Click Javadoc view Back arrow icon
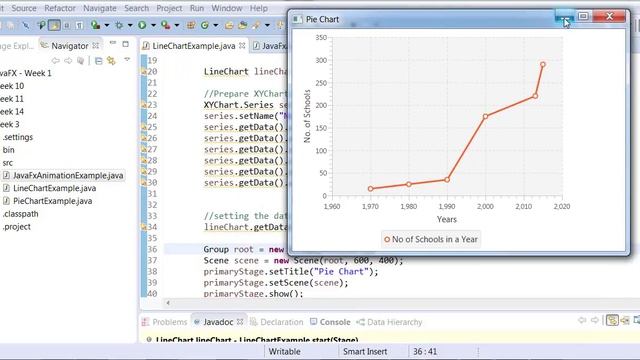Image resolution: width=640 pixels, height=360 pixels. (x=582, y=320)
